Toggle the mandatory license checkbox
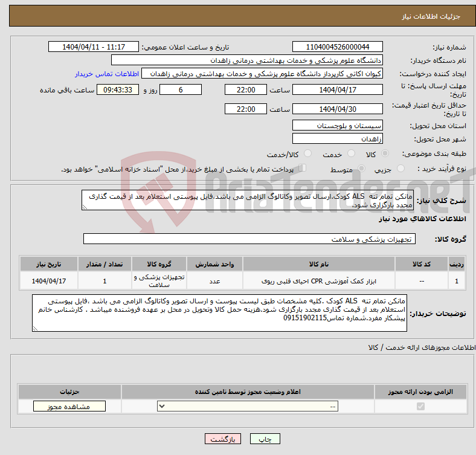Image resolution: width=476 pixels, height=455 pixels. (x=420, y=407)
